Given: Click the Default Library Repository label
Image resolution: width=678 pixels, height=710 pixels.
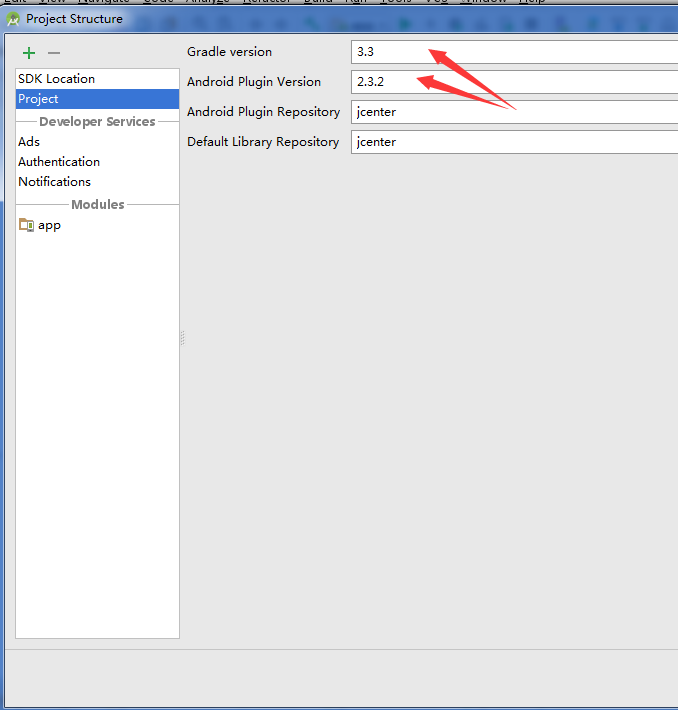Looking at the screenshot, I should pos(263,142).
